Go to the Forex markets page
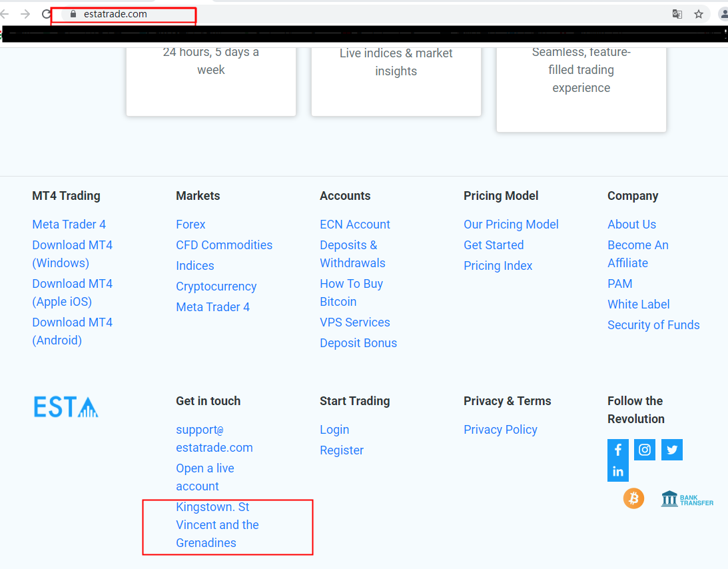Screen dimensions: 728x569 190,225
